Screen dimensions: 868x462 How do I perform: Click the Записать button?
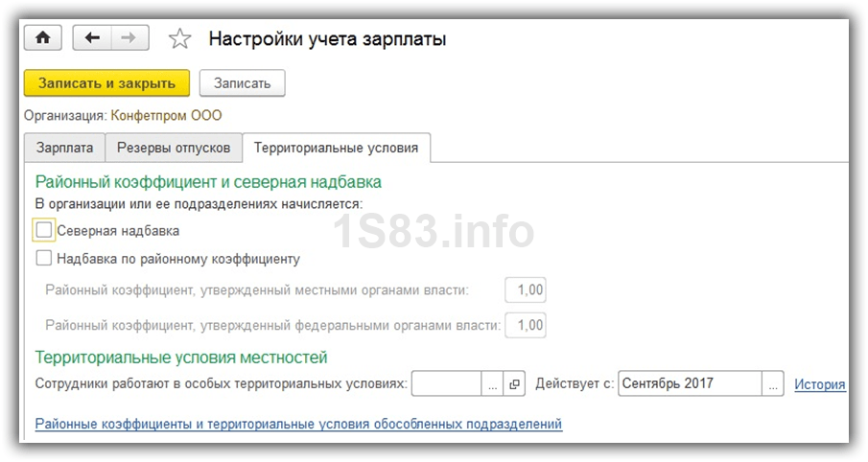tap(242, 83)
